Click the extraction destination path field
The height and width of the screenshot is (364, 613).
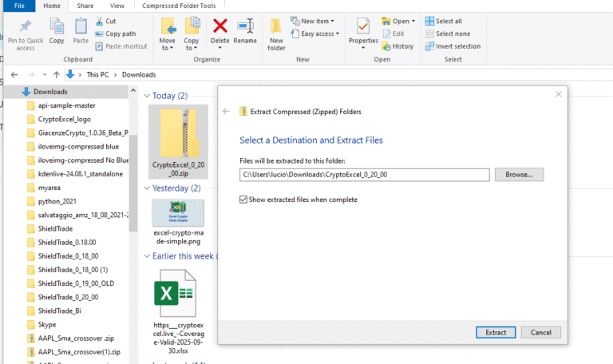coord(364,174)
